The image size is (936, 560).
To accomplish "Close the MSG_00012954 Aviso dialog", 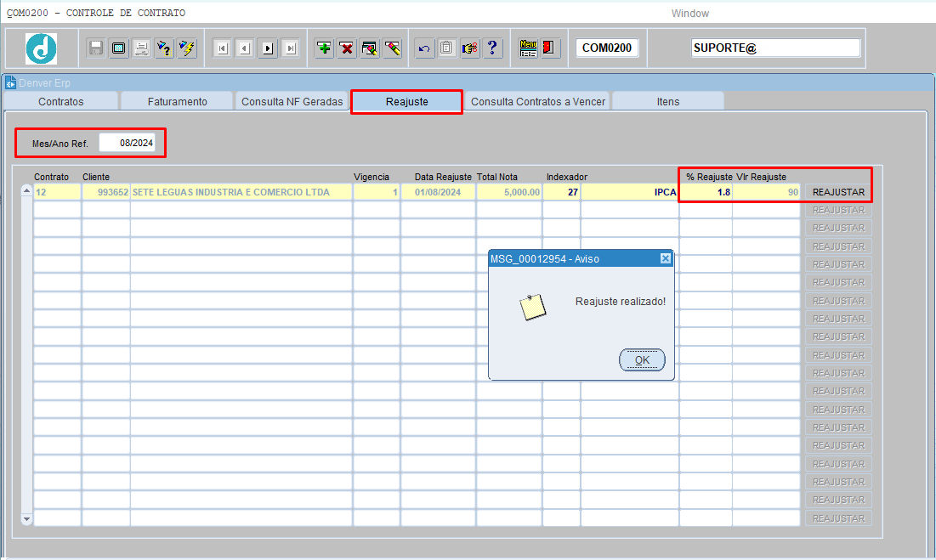I will pyautogui.click(x=666, y=258).
